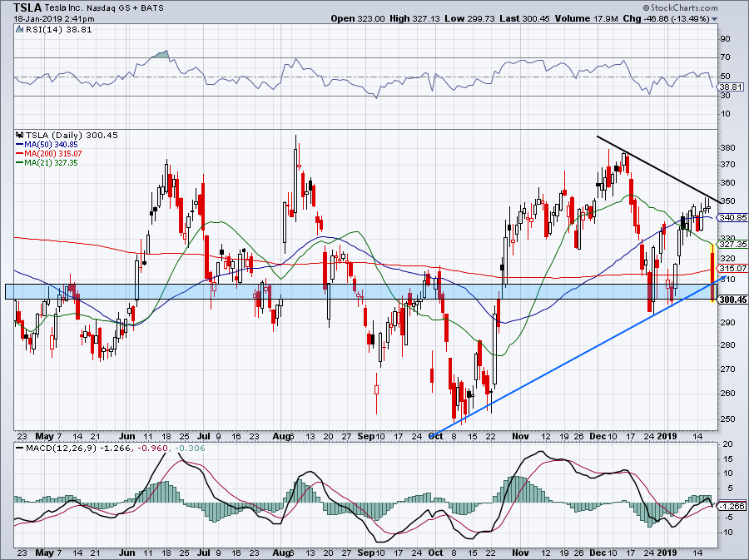
Task: Click the 70 level on RSI axis
Action: pos(725,57)
